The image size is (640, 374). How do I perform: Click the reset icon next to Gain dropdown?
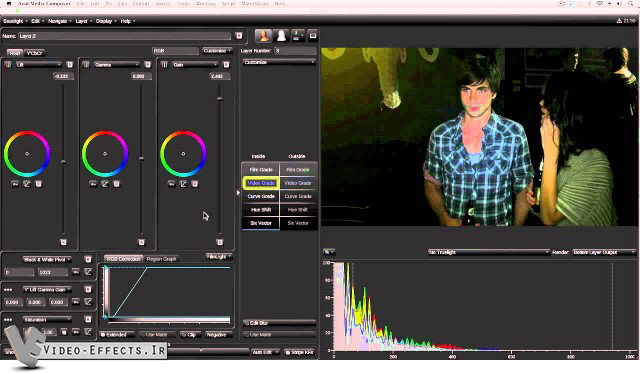pos(226,65)
